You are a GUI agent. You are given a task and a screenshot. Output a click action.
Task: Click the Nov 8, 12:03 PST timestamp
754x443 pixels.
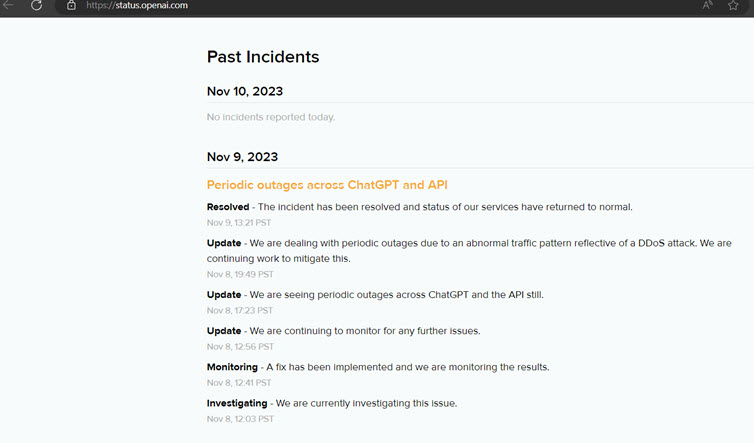coord(240,419)
